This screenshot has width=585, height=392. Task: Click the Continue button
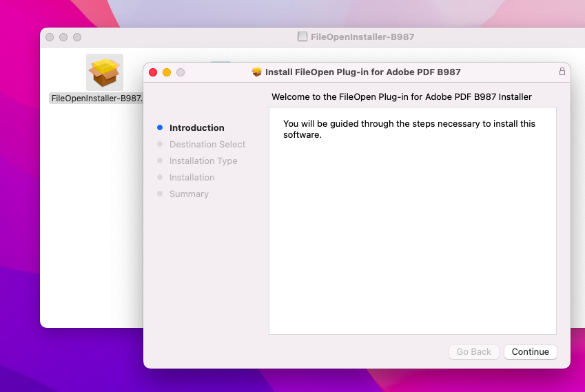coord(530,352)
